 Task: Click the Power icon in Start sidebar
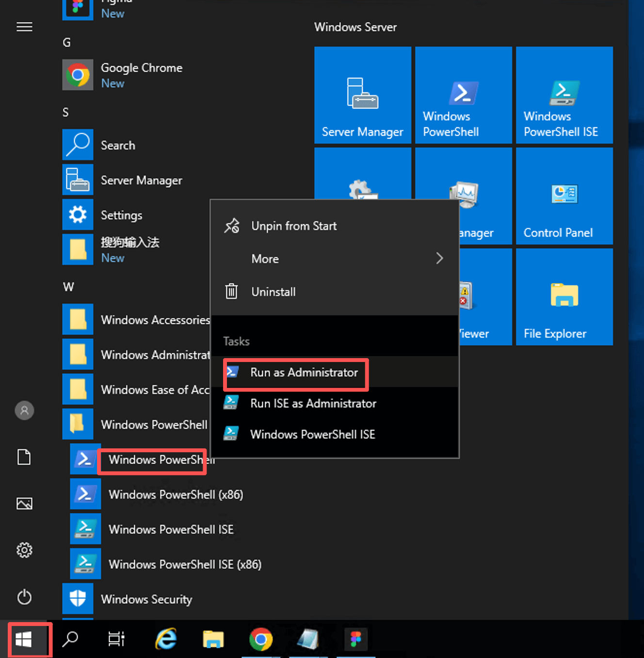tap(24, 597)
